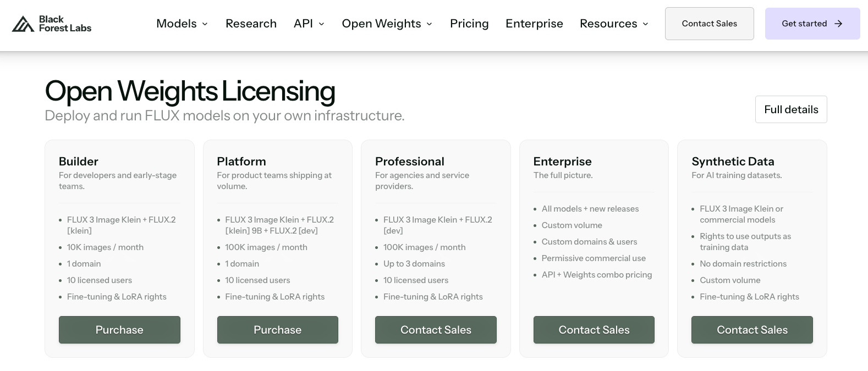
Task: Click the Open Weights Licensing heading
Action: (x=190, y=91)
